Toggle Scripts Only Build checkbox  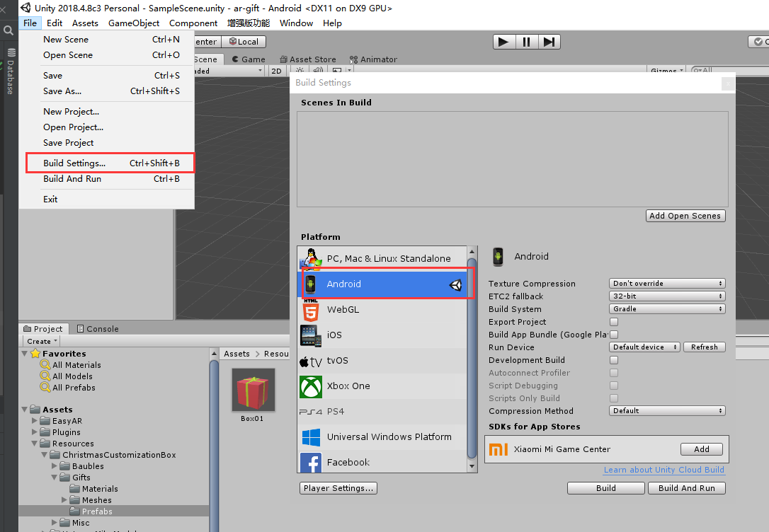pyautogui.click(x=614, y=398)
